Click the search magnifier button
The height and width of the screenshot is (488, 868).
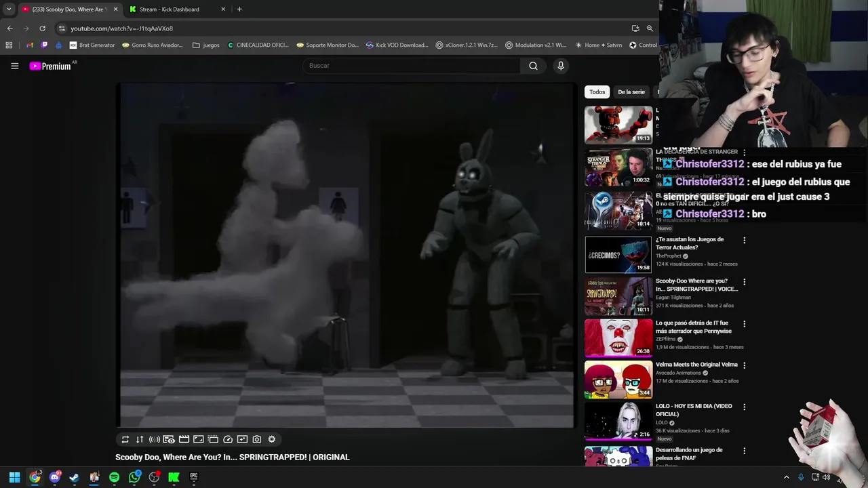coord(533,66)
